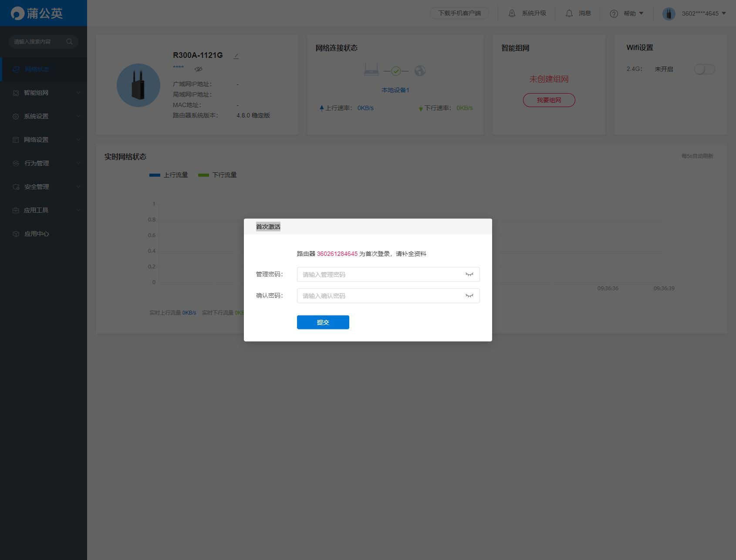Expand the 行为管理 sidebar menu
Image resolution: width=736 pixels, height=560 pixels.
click(78, 163)
